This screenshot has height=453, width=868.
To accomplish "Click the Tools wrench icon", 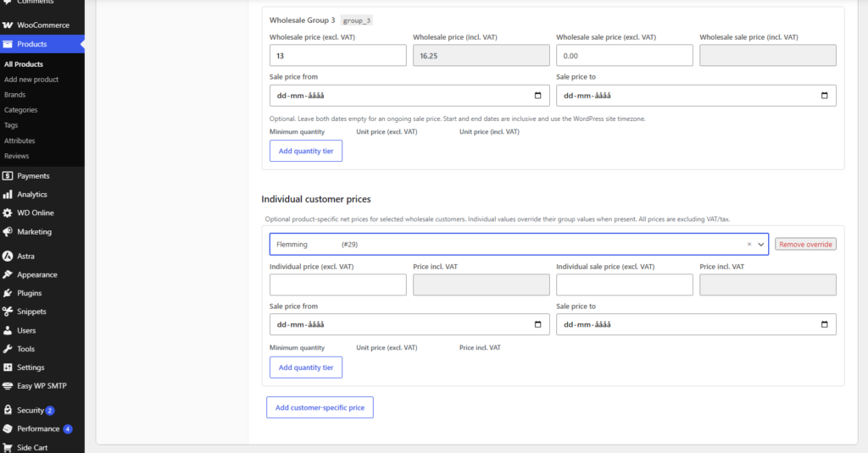I will point(8,349).
